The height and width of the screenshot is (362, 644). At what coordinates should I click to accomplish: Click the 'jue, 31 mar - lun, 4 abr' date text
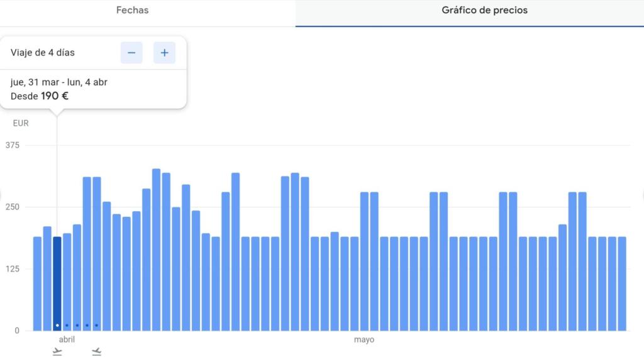(58, 82)
